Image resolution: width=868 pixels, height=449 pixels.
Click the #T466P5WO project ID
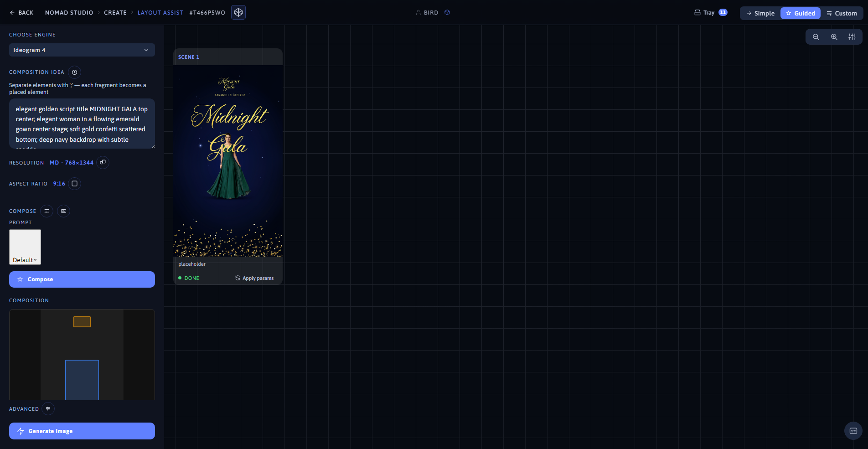pos(207,13)
